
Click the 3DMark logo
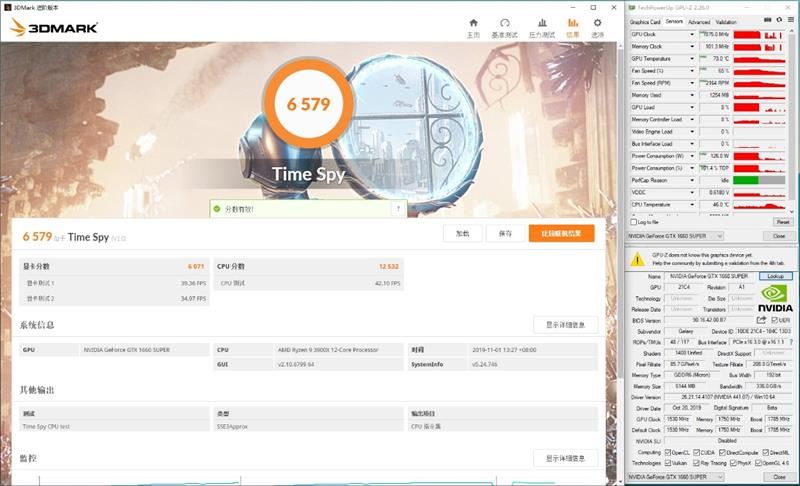click(54, 28)
